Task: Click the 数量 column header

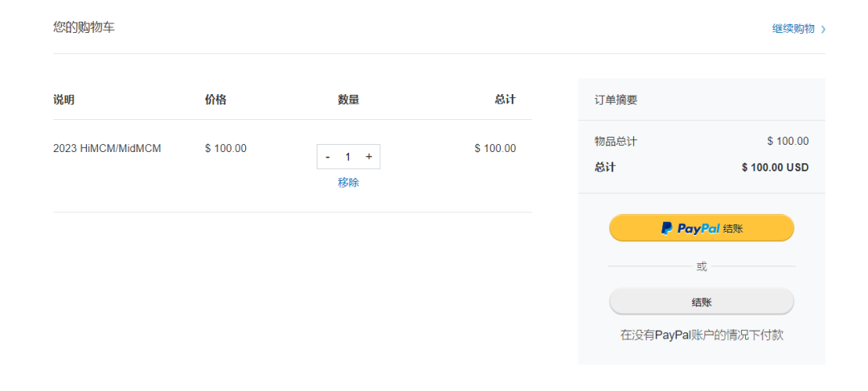Action: (348, 100)
